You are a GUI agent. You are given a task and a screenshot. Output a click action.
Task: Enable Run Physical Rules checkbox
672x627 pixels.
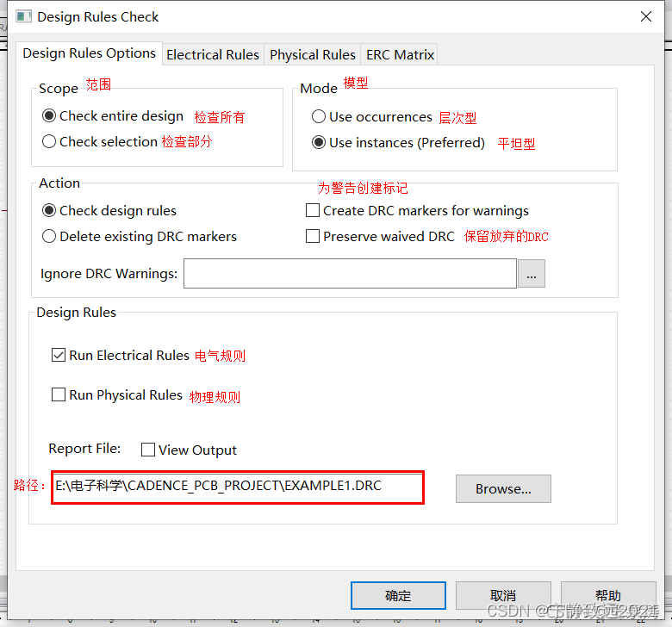pyautogui.click(x=59, y=394)
